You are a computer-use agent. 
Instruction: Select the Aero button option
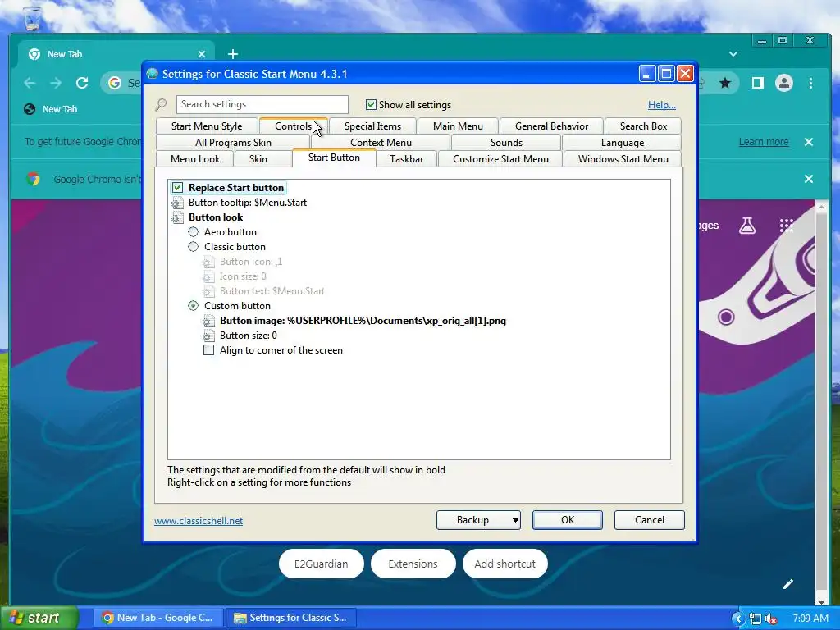click(193, 232)
